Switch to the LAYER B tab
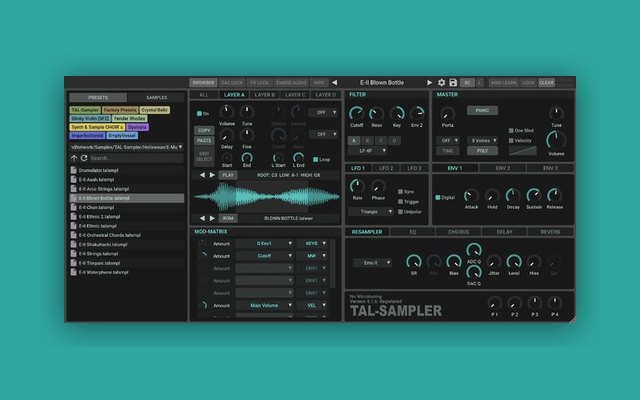This screenshot has height=400, width=640. 264,95
